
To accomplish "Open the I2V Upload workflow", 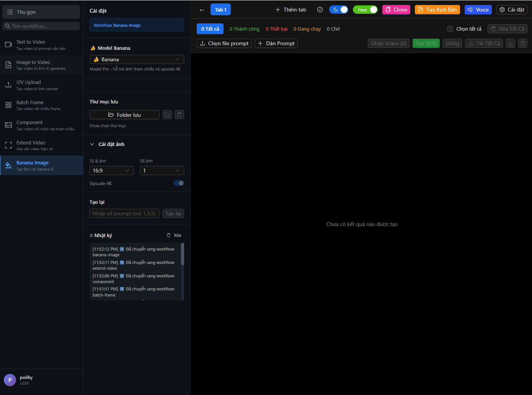I will point(41,85).
